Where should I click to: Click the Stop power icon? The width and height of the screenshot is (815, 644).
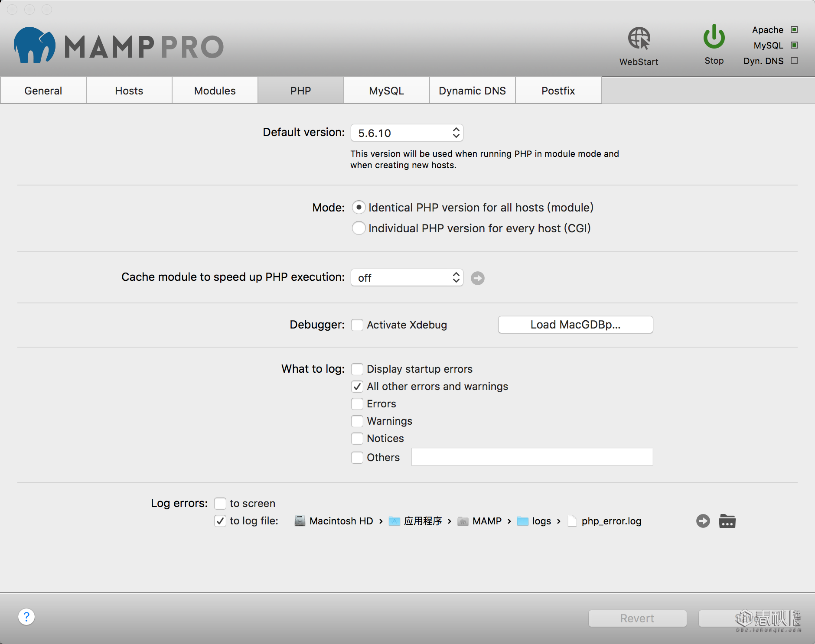pyautogui.click(x=714, y=36)
